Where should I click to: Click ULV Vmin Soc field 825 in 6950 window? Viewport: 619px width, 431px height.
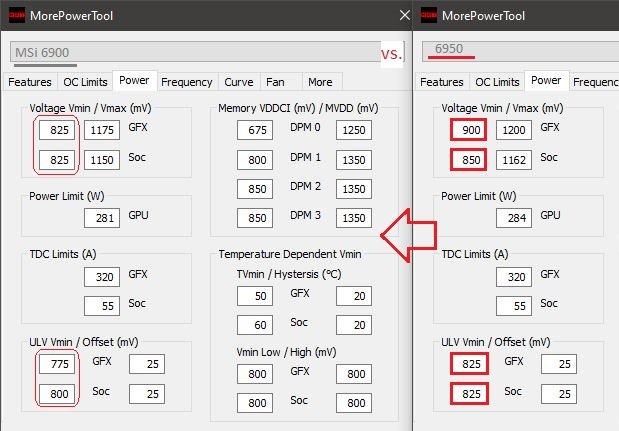469,394
